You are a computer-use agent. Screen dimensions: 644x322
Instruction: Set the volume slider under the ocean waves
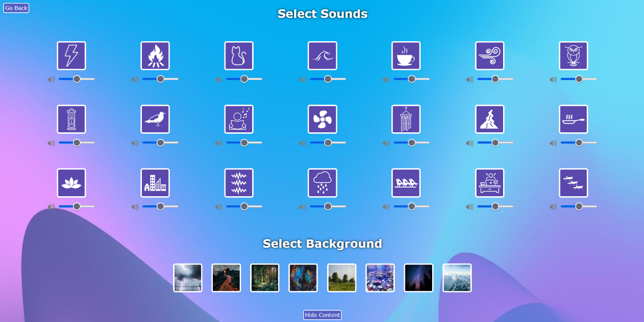pyautogui.click(x=328, y=79)
